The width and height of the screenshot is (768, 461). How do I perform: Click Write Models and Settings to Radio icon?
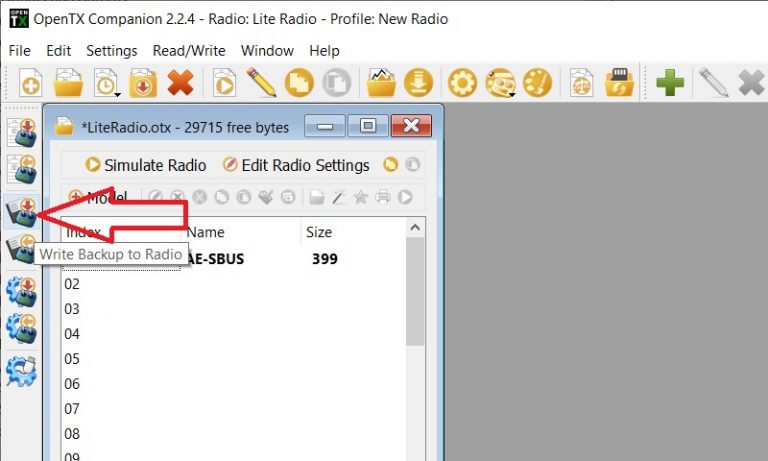(22, 132)
